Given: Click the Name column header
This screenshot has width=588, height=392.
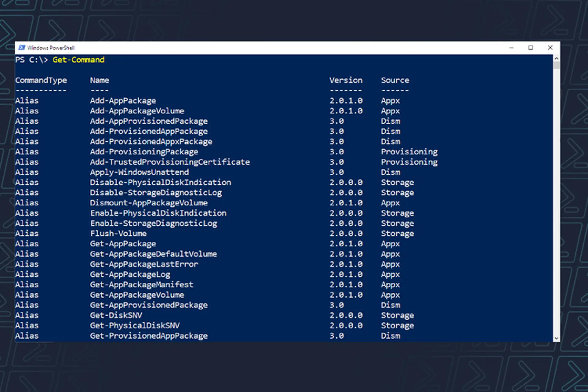Looking at the screenshot, I should pos(100,80).
